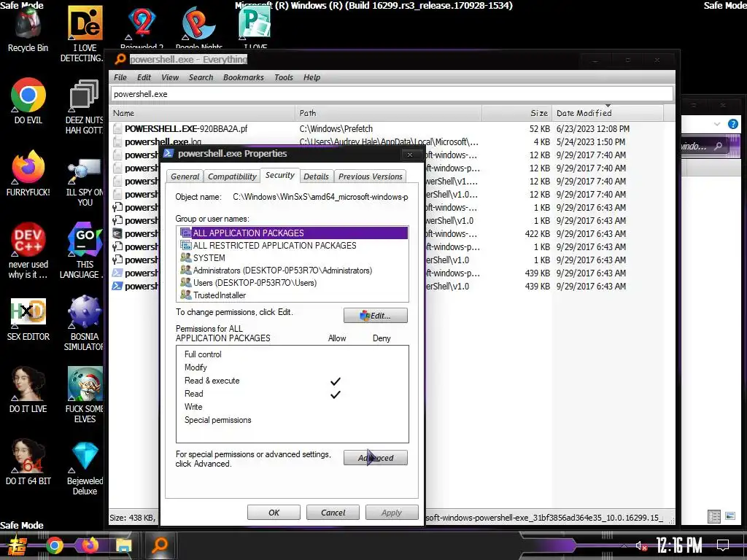Click OK in Properties dialog

[274, 513]
